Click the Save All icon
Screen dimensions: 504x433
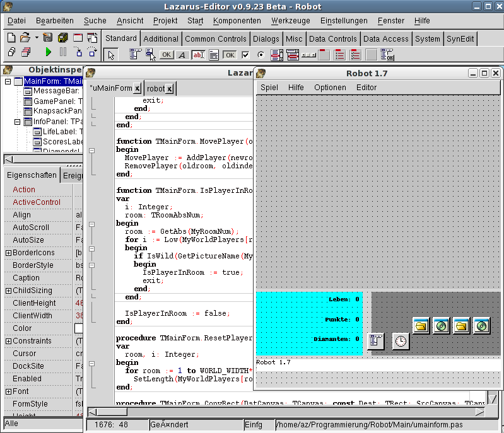62,38
